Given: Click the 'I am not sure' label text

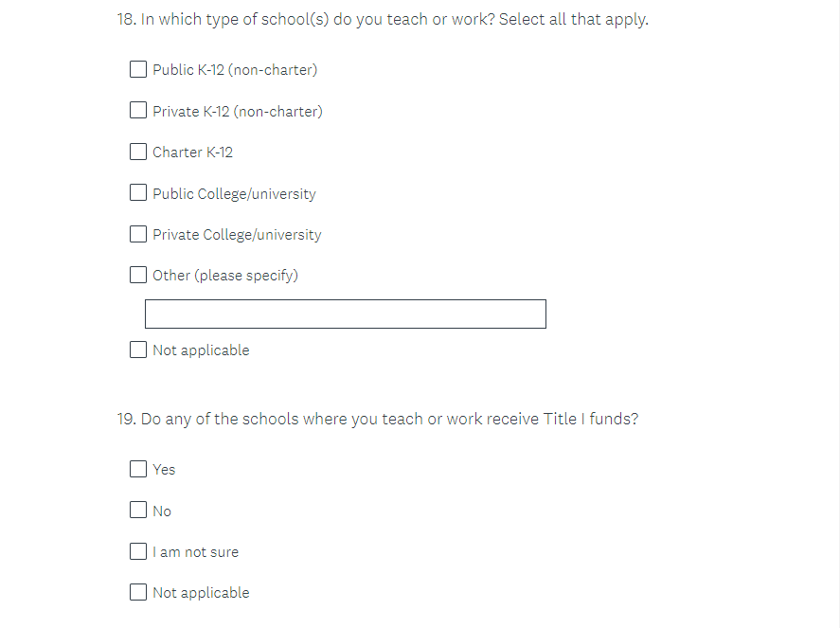Looking at the screenshot, I should [x=196, y=552].
